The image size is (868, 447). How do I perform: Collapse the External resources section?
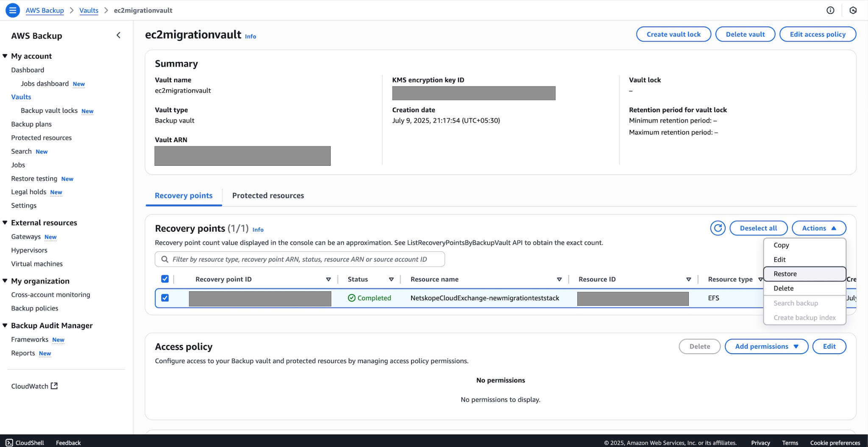click(x=5, y=223)
